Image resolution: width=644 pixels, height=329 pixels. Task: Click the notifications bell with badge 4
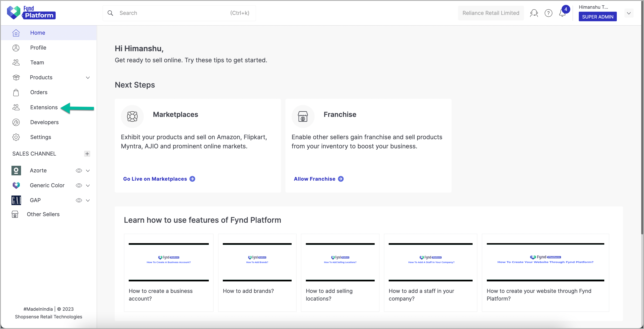(x=562, y=13)
